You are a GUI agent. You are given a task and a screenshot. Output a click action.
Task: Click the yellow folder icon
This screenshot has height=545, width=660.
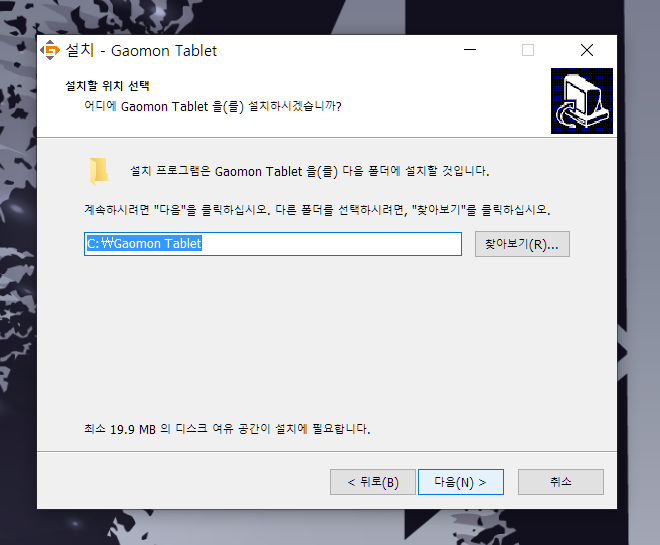99,171
